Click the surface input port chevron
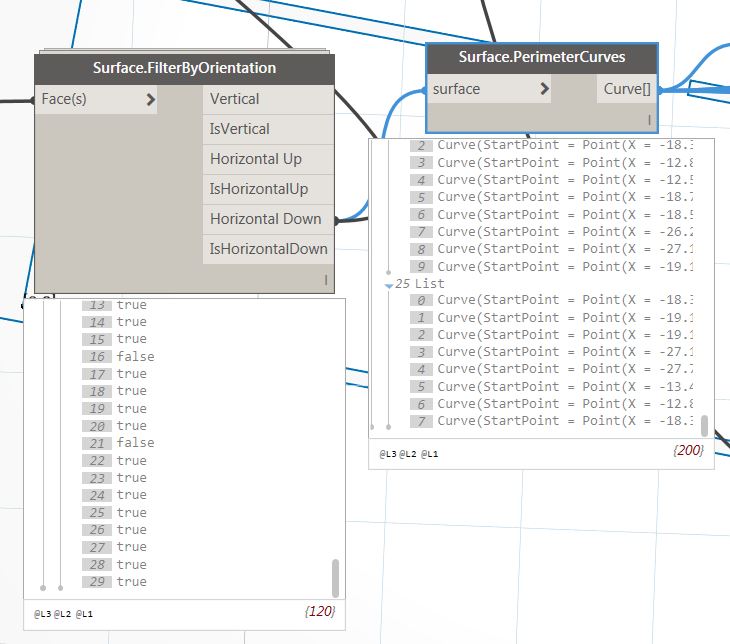 point(544,90)
